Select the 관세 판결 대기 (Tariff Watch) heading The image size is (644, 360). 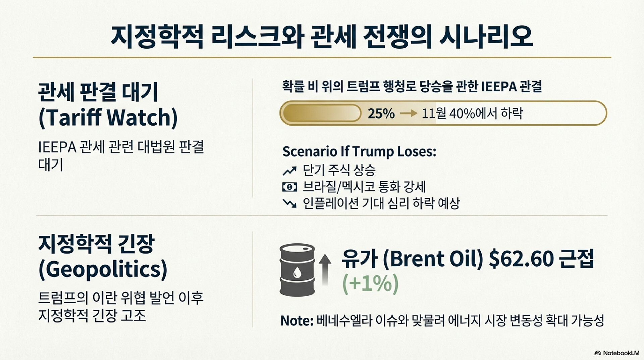[108, 104]
